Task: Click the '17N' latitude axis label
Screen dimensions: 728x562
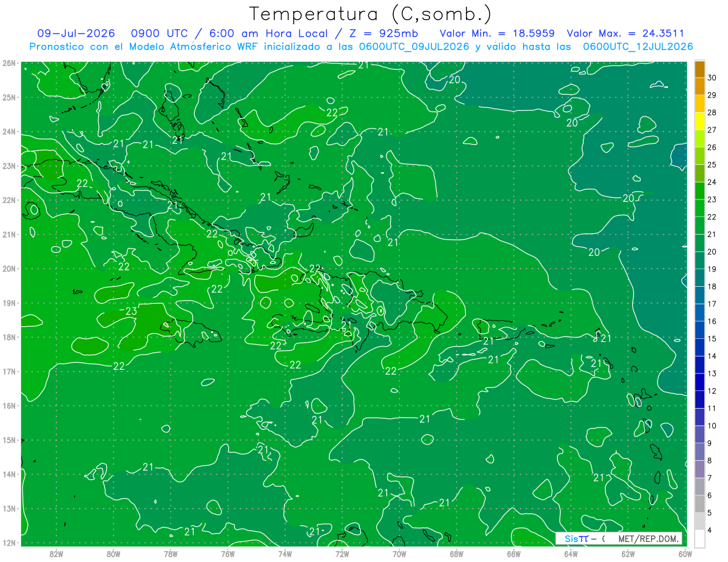Action: [x=8, y=371]
